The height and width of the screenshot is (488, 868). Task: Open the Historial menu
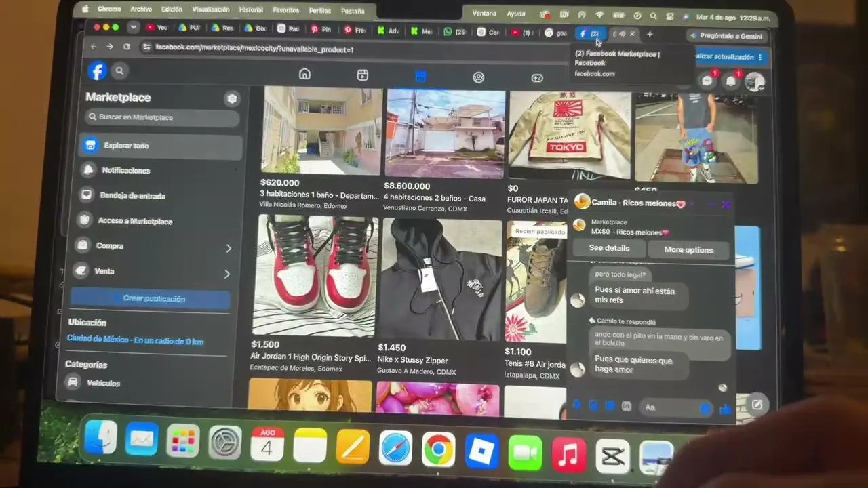251,10
